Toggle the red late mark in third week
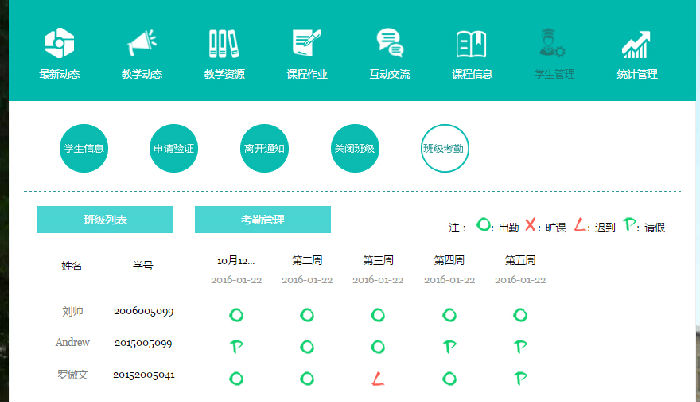Image resolution: width=700 pixels, height=402 pixels. 377,378
